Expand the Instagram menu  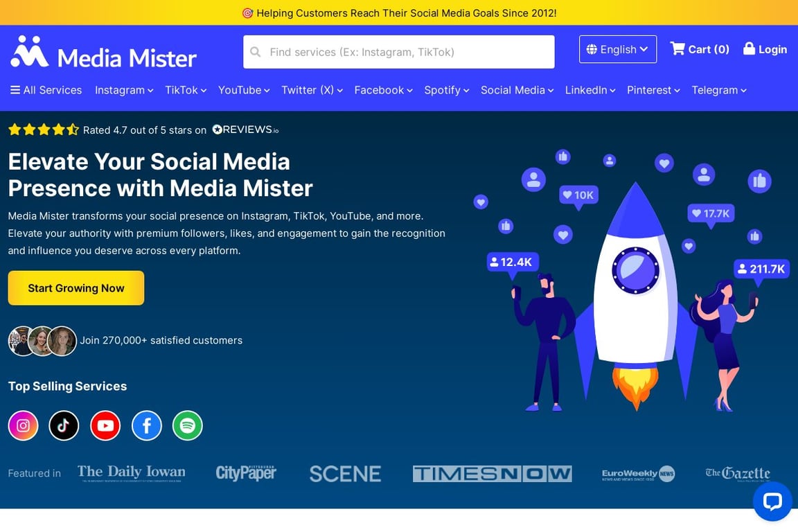click(124, 90)
